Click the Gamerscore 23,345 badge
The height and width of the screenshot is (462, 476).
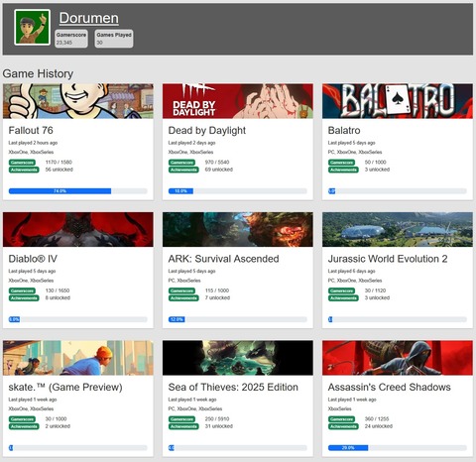click(x=71, y=39)
